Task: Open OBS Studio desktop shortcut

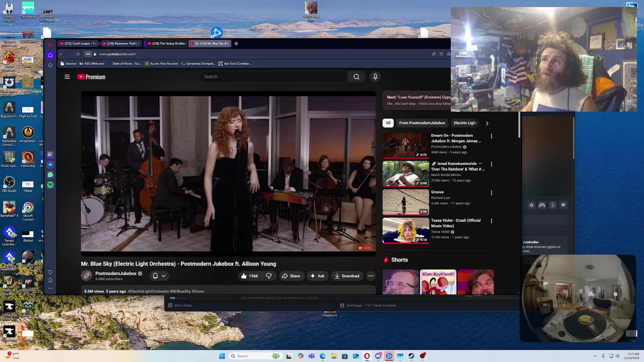Action: coord(9,184)
